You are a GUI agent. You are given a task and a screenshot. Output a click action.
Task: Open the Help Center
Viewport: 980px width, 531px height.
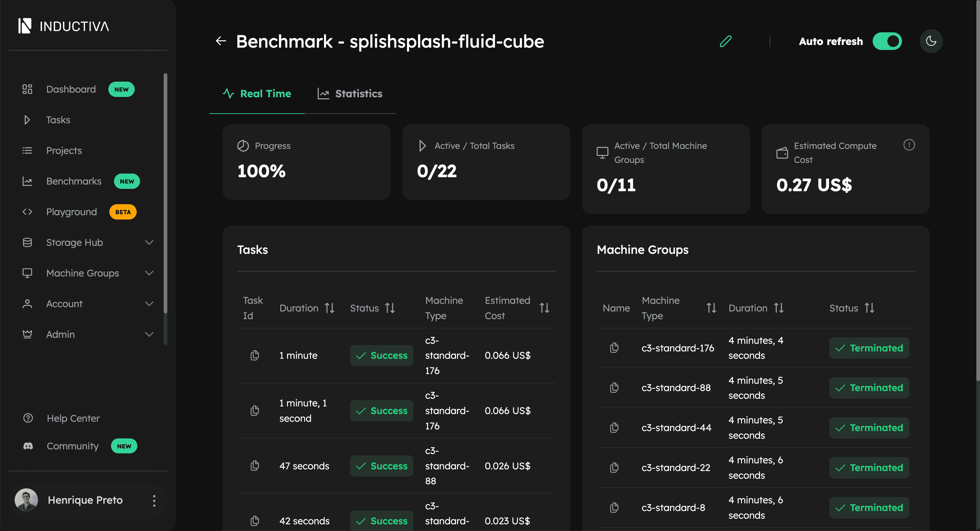(x=72, y=418)
